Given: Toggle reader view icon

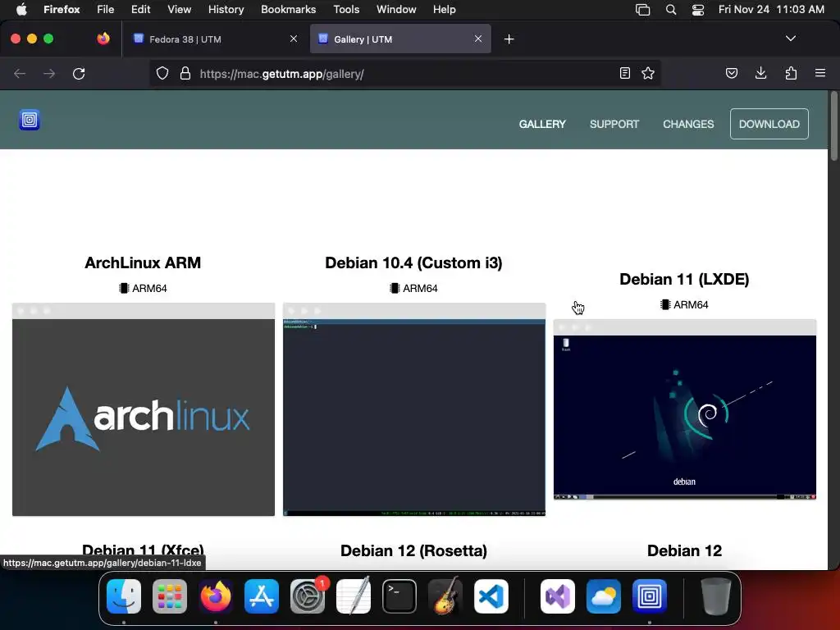Looking at the screenshot, I should click(x=624, y=73).
